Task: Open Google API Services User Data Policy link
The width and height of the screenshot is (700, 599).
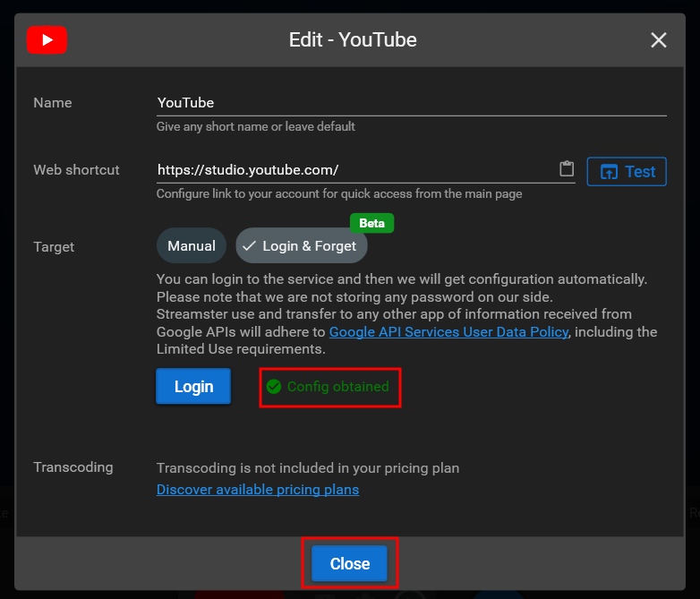Action: [x=449, y=332]
